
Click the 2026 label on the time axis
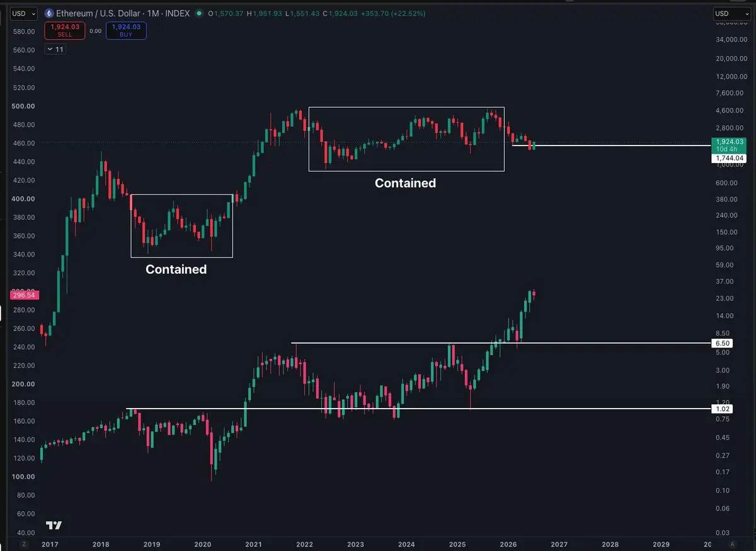click(508, 543)
